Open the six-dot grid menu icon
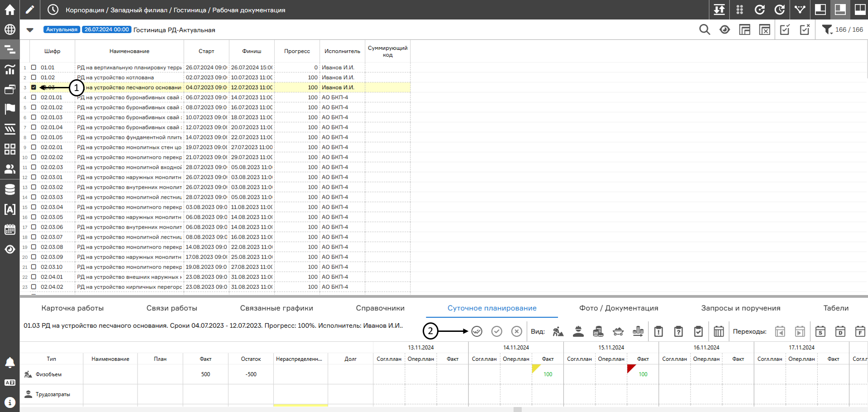The image size is (868, 412). pyautogui.click(x=739, y=10)
